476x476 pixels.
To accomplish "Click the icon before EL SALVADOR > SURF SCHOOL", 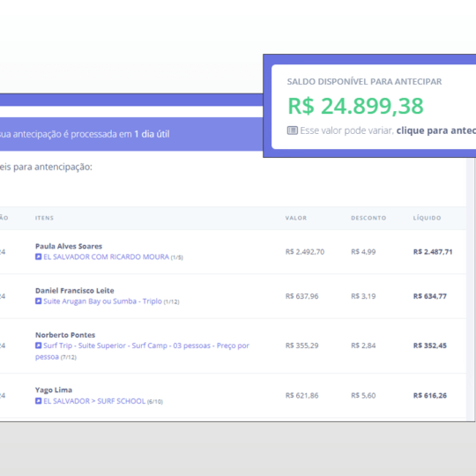I will [x=38, y=401].
